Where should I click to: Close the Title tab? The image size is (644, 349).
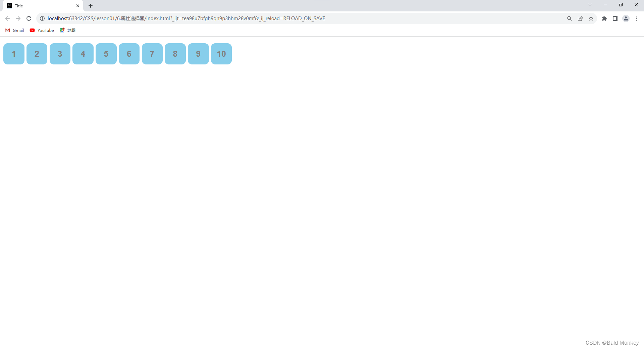pos(78,6)
